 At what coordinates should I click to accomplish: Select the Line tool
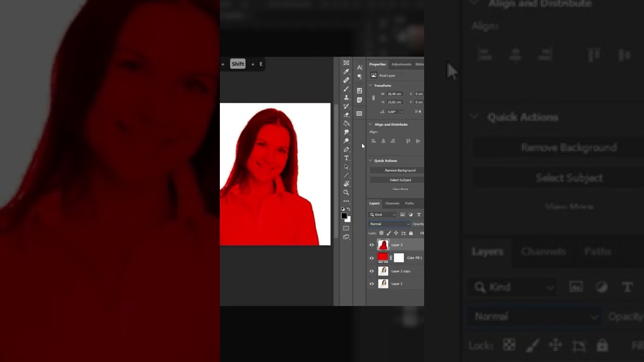[x=346, y=175]
